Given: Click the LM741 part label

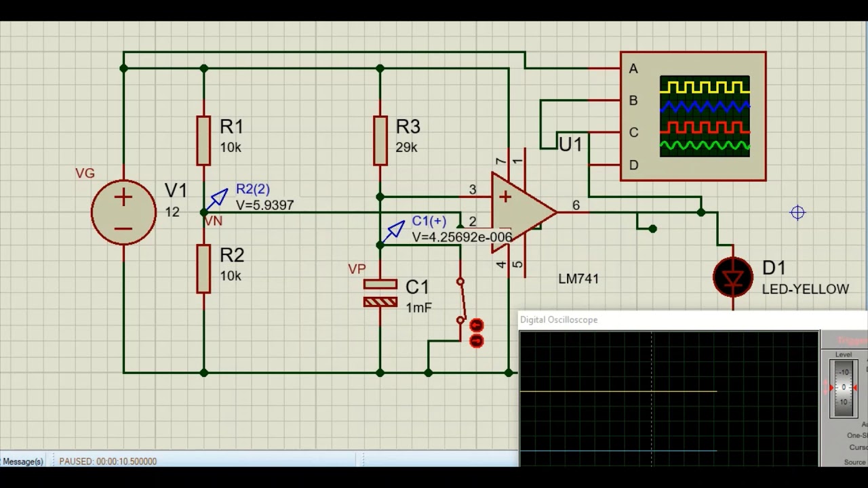Looking at the screenshot, I should click(x=578, y=279).
